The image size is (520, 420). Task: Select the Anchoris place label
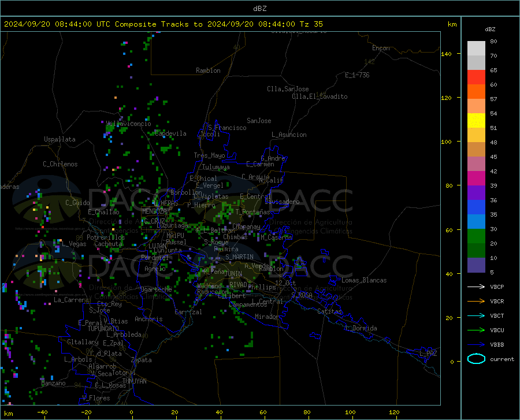(x=148, y=319)
